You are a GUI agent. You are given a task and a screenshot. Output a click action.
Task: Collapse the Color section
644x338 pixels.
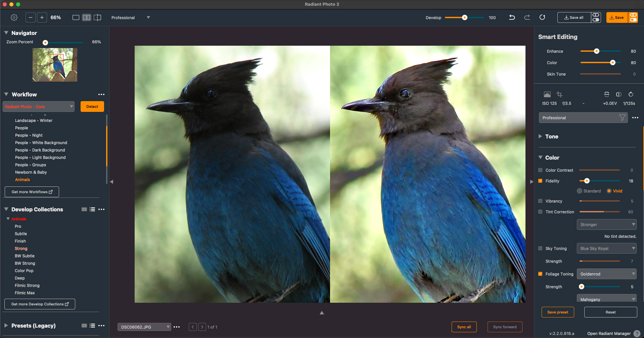(x=540, y=157)
